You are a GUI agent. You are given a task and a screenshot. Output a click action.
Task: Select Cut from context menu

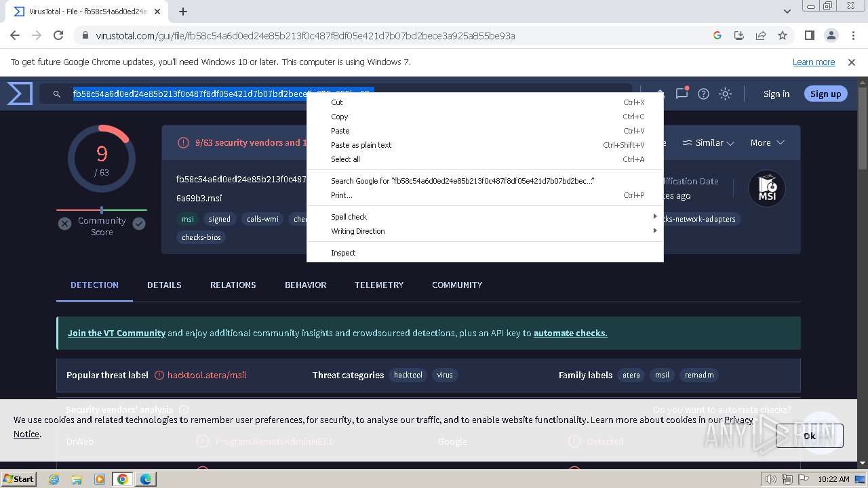[x=485, y=102]
